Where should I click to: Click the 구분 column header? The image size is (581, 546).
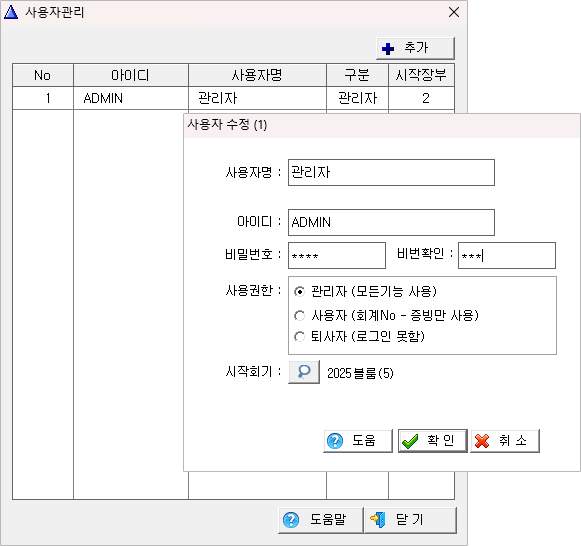tap(357, 75)
